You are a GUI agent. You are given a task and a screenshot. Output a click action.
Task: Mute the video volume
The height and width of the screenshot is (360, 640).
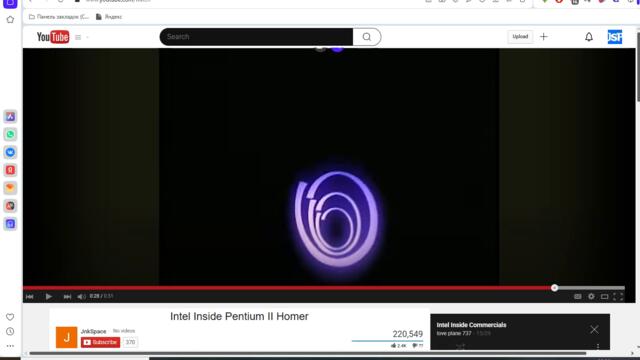[x=81, y=297]
